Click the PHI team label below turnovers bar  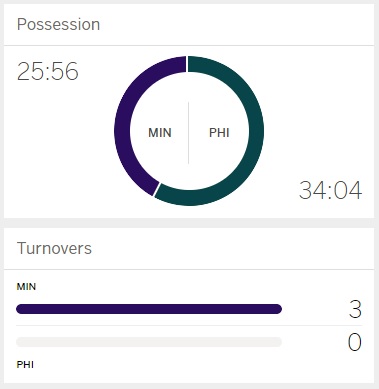(x=25, y=364)
